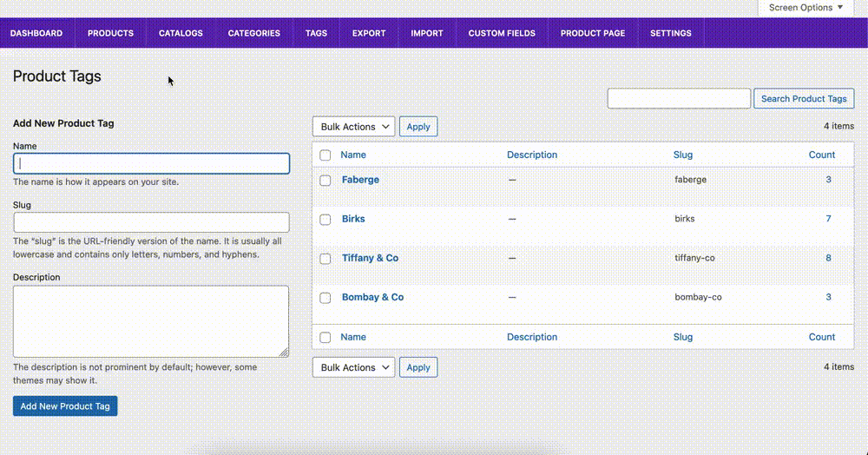Click the top Apply button

pyautogui.click(x=418, y=127)
